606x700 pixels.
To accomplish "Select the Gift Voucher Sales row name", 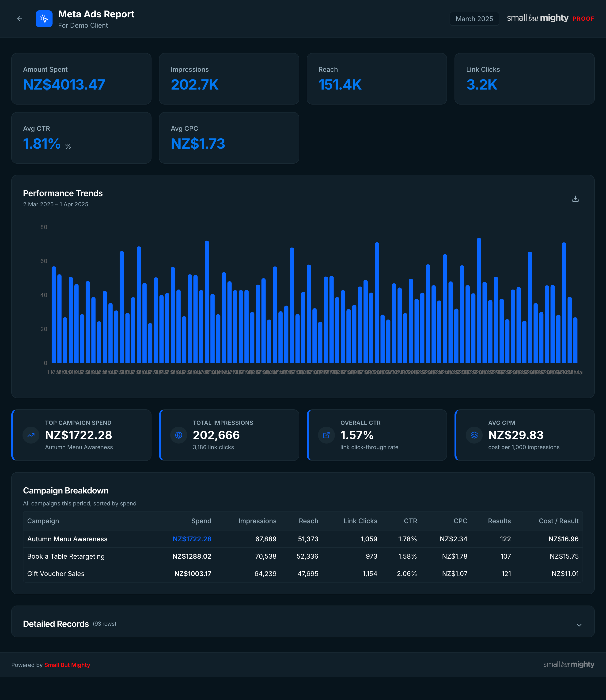I will pyautogui.click(x=56, y=573).
